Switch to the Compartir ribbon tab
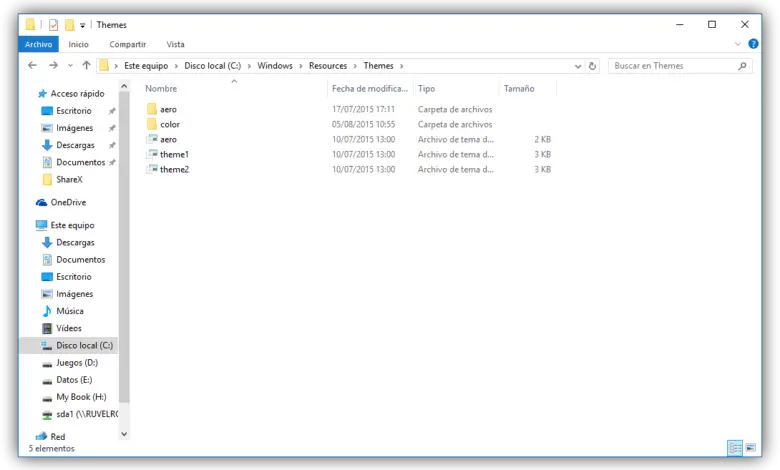Screen dimensions: 780x470 (x=127, y=44)
